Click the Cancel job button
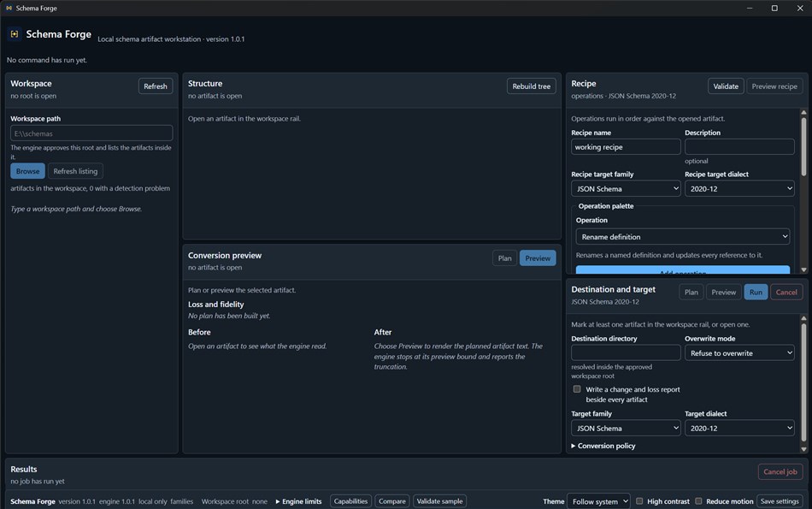The height and width of the screenshot is (509, 812). pos(780,471)
